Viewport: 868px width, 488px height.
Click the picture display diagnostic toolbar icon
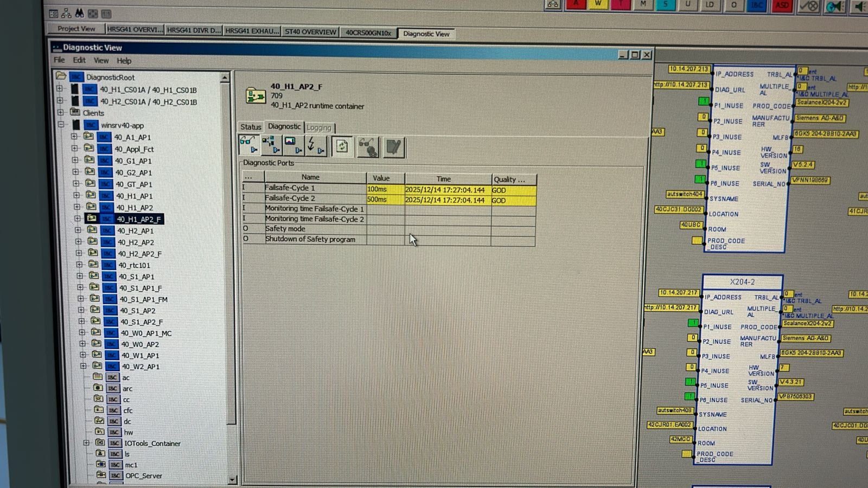point(293,146)
